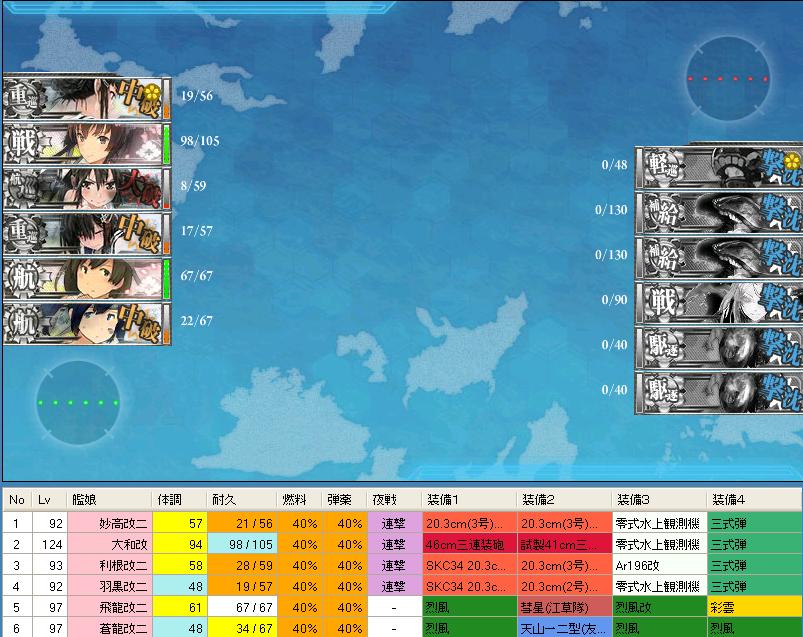Image resolution: width=803 pixels, height=637 pixels.
Task: Click the green HP bar beside 98/105
Action: coord(167,142)
